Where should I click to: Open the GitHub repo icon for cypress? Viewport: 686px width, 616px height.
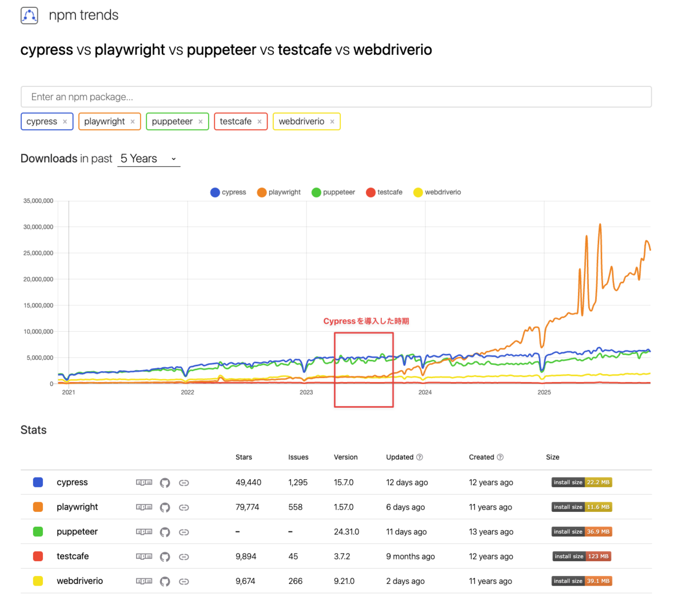tap(165, 483)
